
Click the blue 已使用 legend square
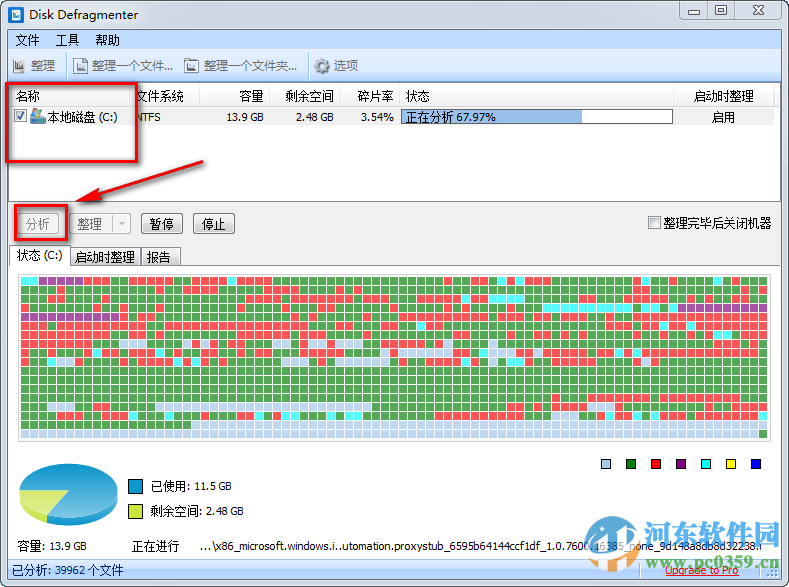(135, 486)
